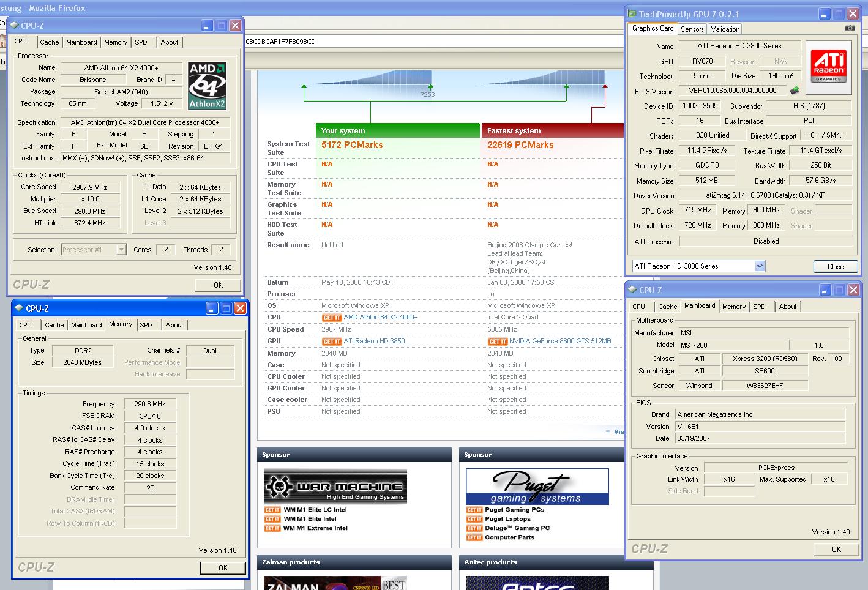
Task: Click the ATI Radeon Graphics logo in GPU-Z
Action: 828,67
